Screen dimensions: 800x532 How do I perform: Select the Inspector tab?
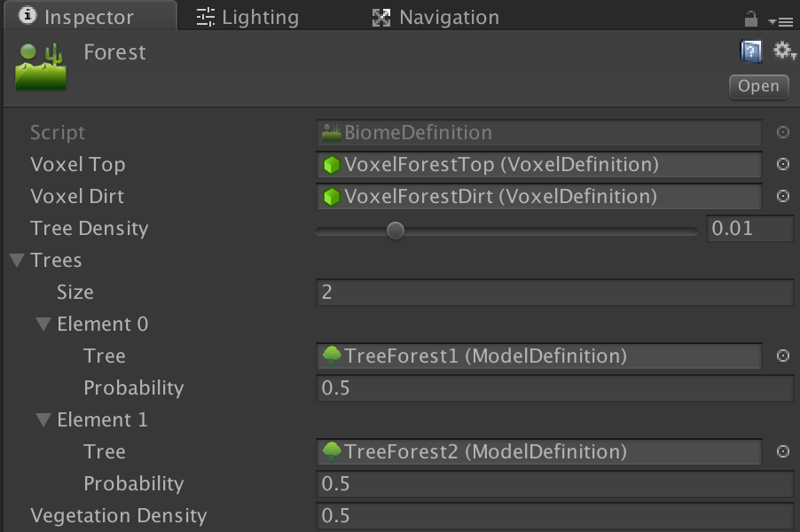89,16
